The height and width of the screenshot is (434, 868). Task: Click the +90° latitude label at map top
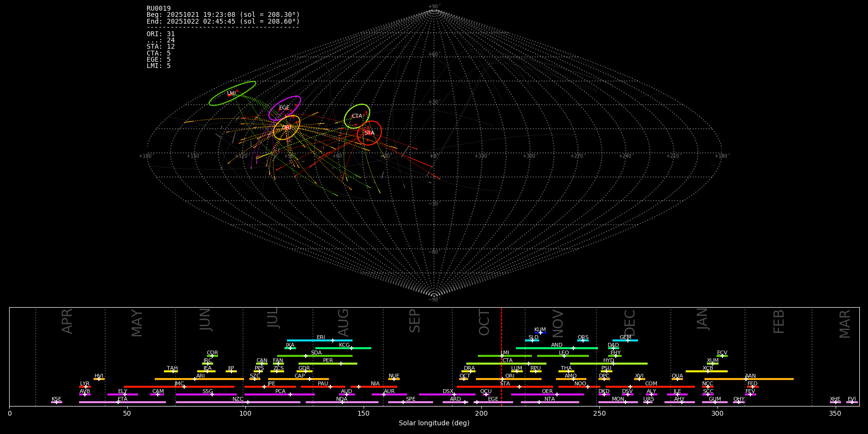click(434, 7)
